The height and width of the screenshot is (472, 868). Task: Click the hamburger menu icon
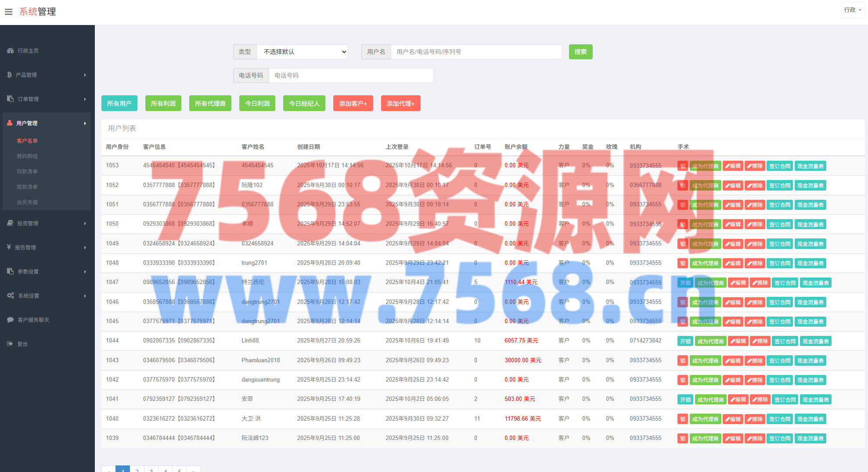pyautogui.click(x=8, y=12)
